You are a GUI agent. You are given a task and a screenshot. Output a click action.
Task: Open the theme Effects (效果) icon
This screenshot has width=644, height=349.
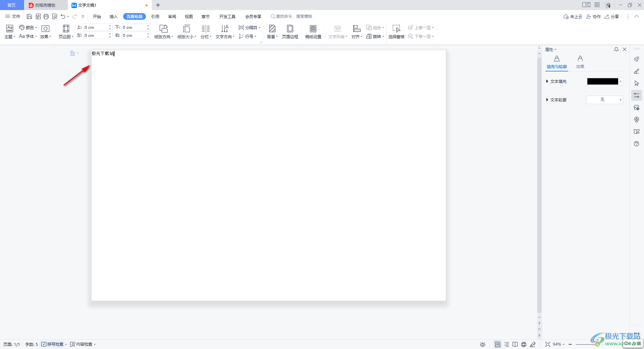pyautogui.click(x=46, y=32)
